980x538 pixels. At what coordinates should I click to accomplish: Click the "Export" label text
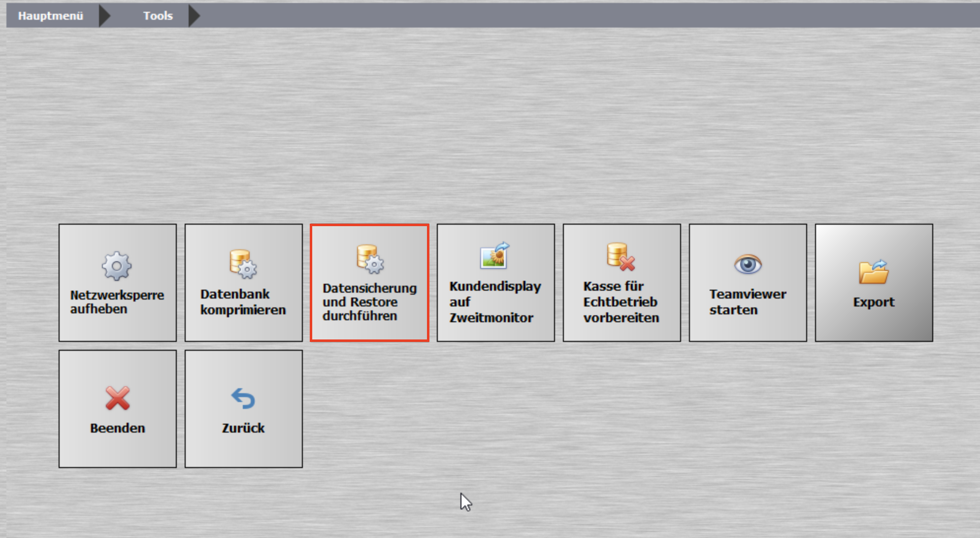click(x=874, y=302)
